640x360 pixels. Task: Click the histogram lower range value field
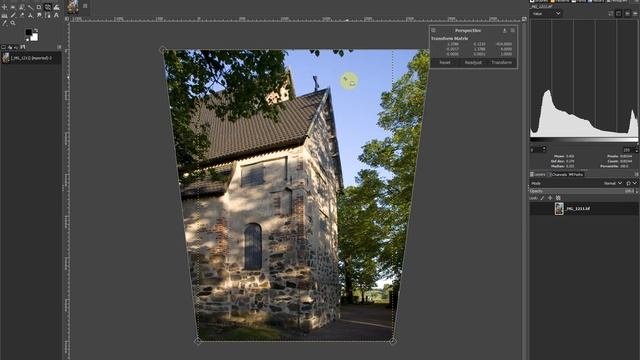(538, 150)
